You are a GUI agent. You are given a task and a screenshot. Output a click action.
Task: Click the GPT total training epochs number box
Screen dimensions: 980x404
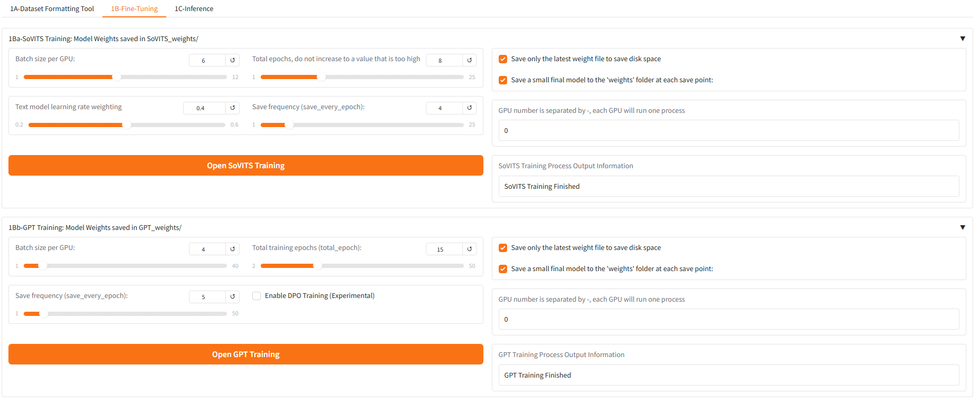point(444,249)
